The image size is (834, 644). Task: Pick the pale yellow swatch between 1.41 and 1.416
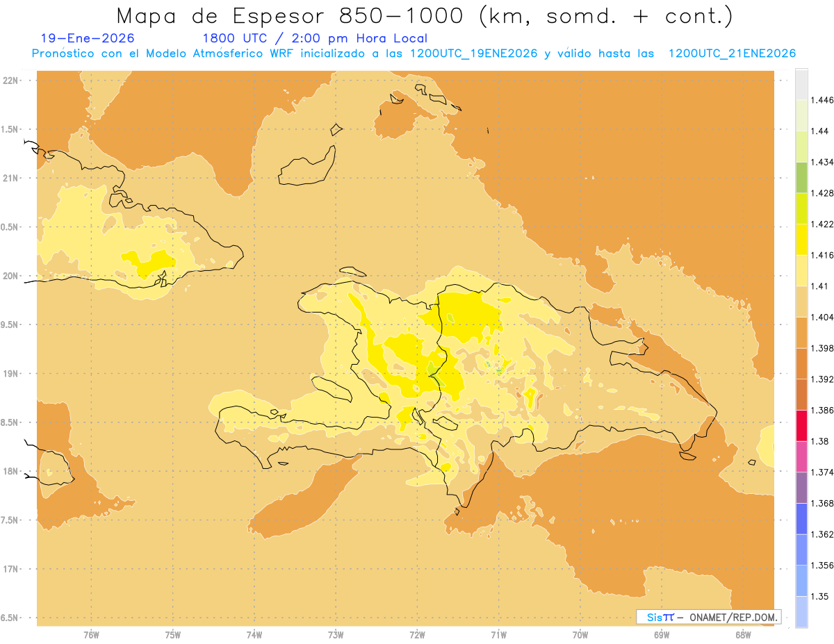click(801, 270)
